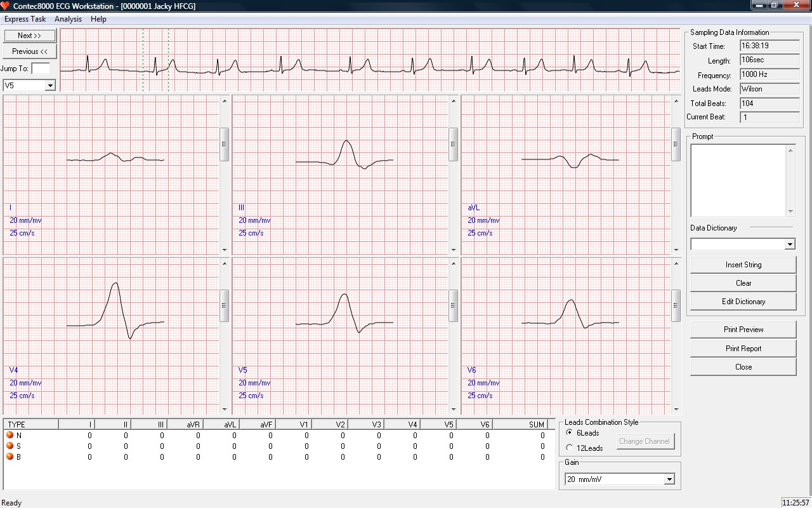Open the Analysis menu
This screenshot has height=508, width=812.
68,19
